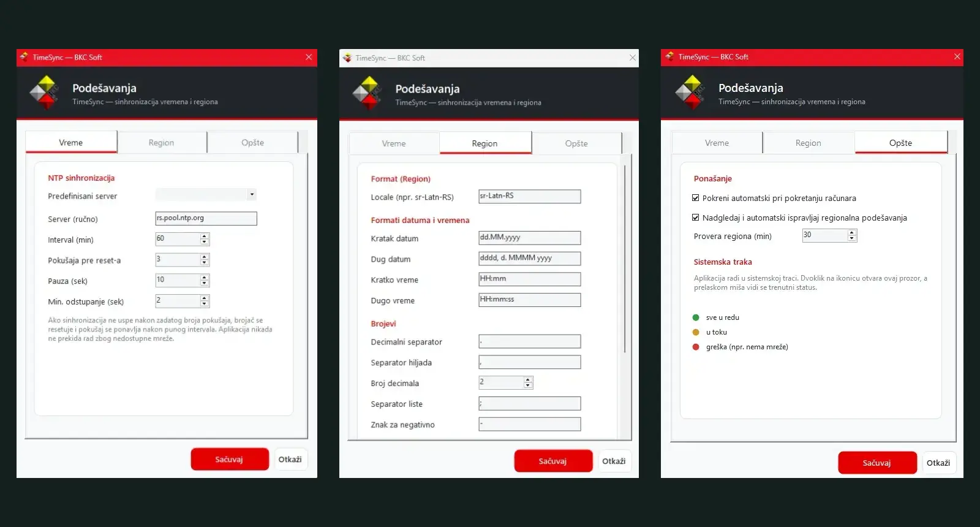
Task: Click the vertical scrollbar in the Region settings window
Action: (x=625, y=259)
